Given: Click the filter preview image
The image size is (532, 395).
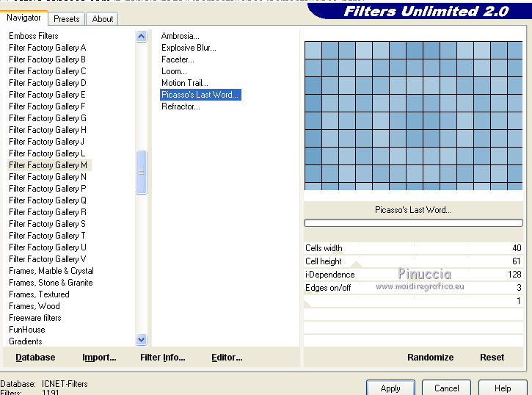Looking at the screenshot, I should point(413,115).
